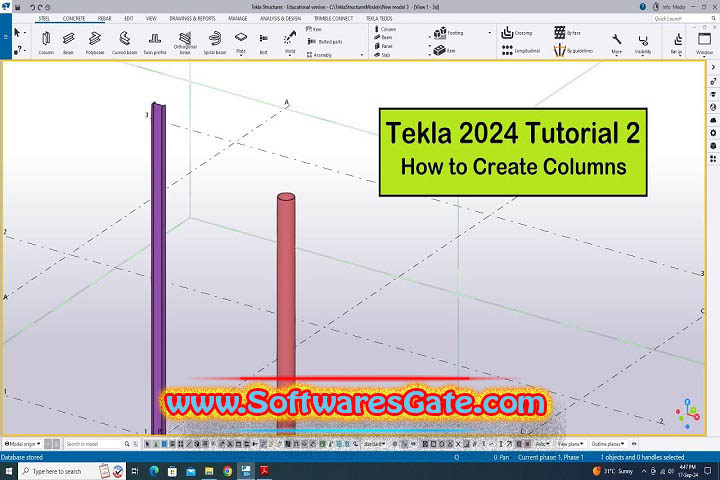The height and width of the screenshot is (480, 720).
Task: Open the Assembly command
Action: click(319, 55)
